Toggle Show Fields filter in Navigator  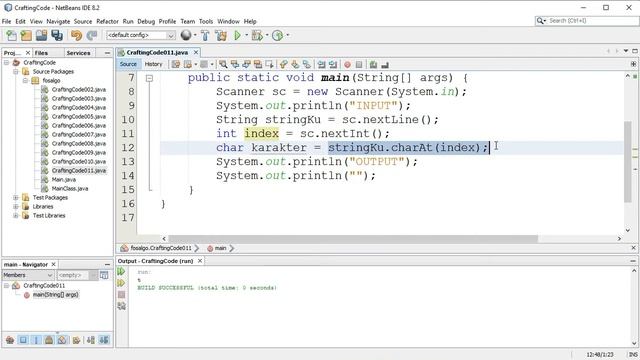point(23,340)
